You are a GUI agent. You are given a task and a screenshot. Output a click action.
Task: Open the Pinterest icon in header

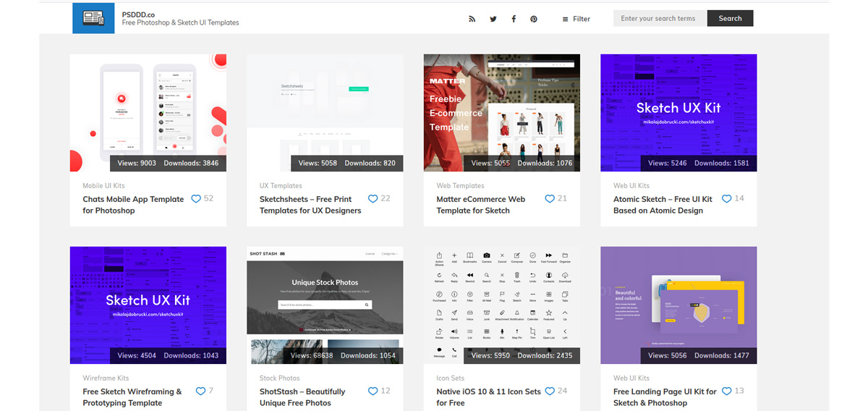[534, 19]
